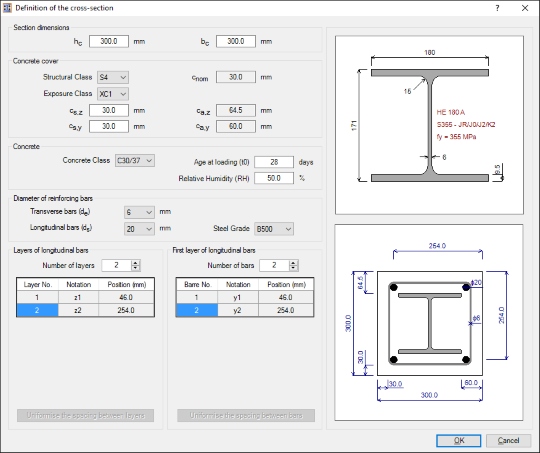This screenshot has height=453, width=540.
Task: Click Uniformise the spacing between layers
Action: [x=85, y=415]
